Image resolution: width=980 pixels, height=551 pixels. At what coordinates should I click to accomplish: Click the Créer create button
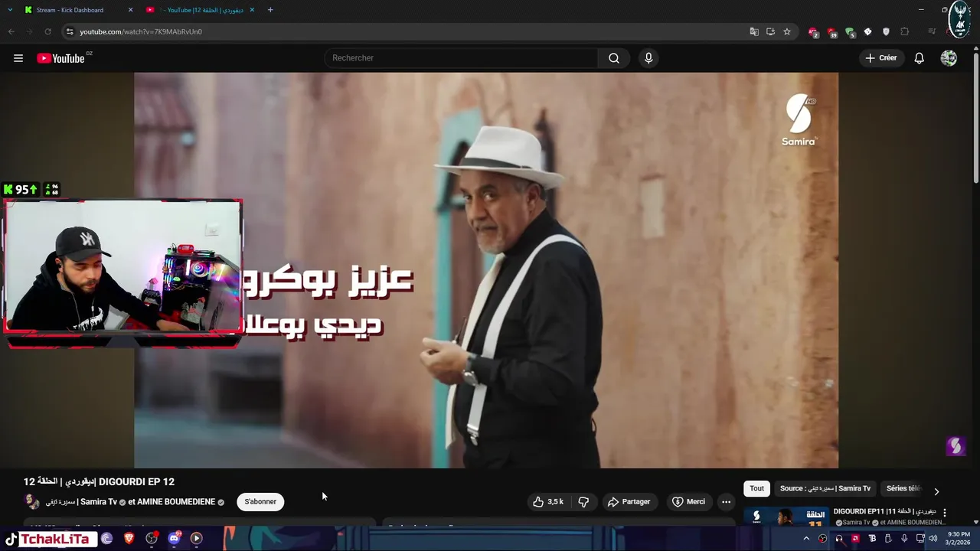pyautogui.click(x=880, y=58)
